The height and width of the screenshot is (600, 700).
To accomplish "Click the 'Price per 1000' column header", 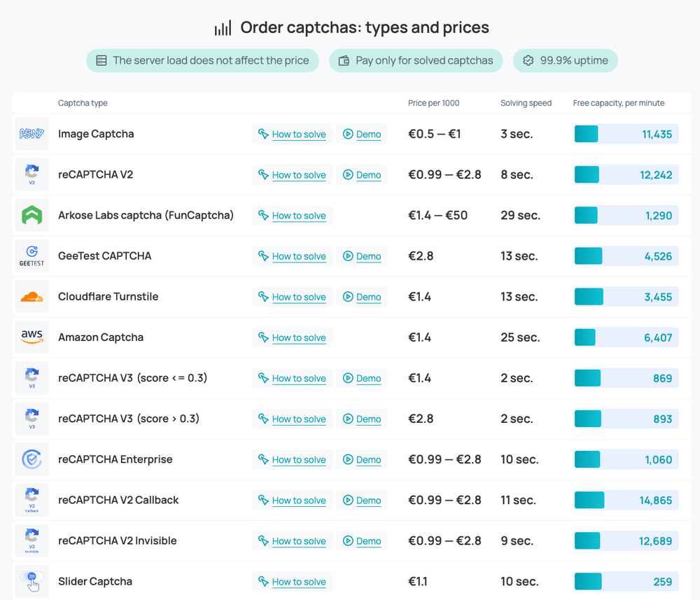I will click(x=433, y=103).
